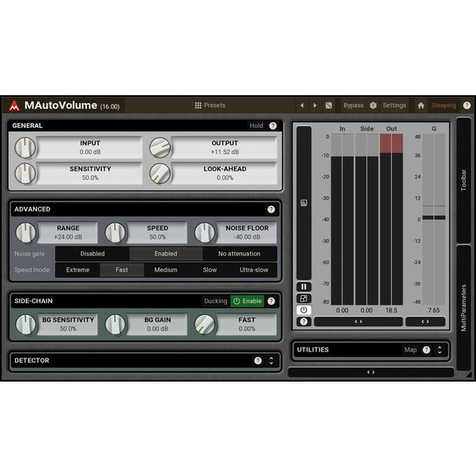
Task: Open help for the Detector panel
Action: pos(258,361)
